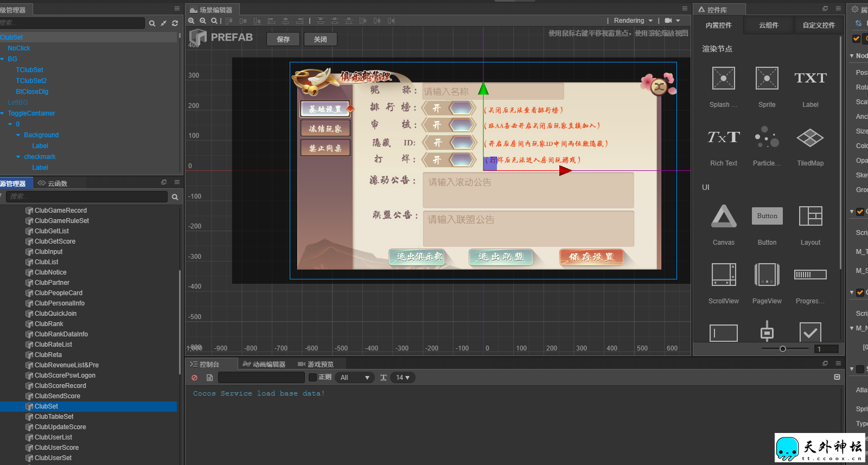Collapse the BG node
868x465 pixels.
click(x=2, y=59)
